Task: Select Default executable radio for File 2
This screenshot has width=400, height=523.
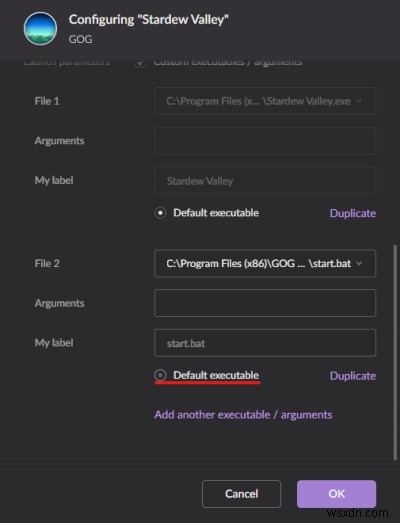Action: 160,375
